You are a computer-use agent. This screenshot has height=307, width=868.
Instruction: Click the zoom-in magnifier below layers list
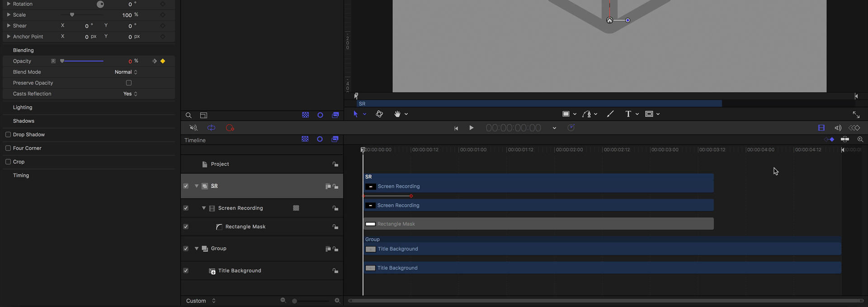point(337,301)
